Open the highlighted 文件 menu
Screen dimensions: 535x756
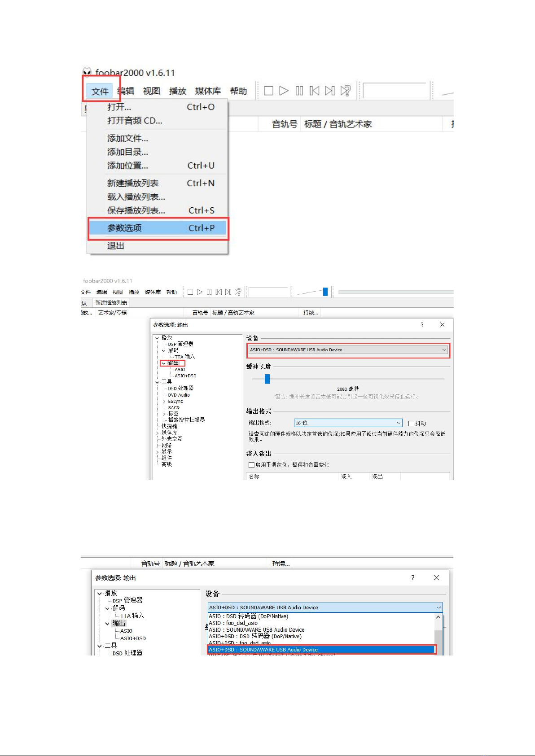(100, 91)
